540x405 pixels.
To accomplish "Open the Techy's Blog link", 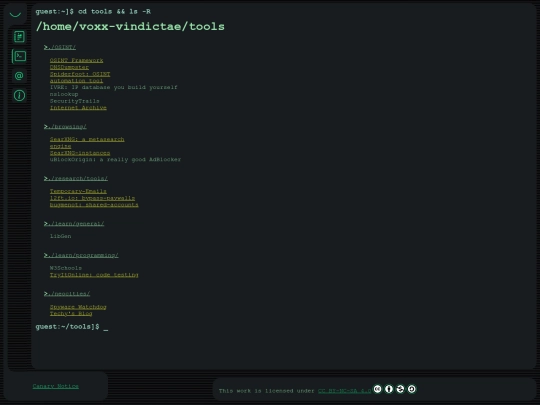I will (x=71, y=314).
